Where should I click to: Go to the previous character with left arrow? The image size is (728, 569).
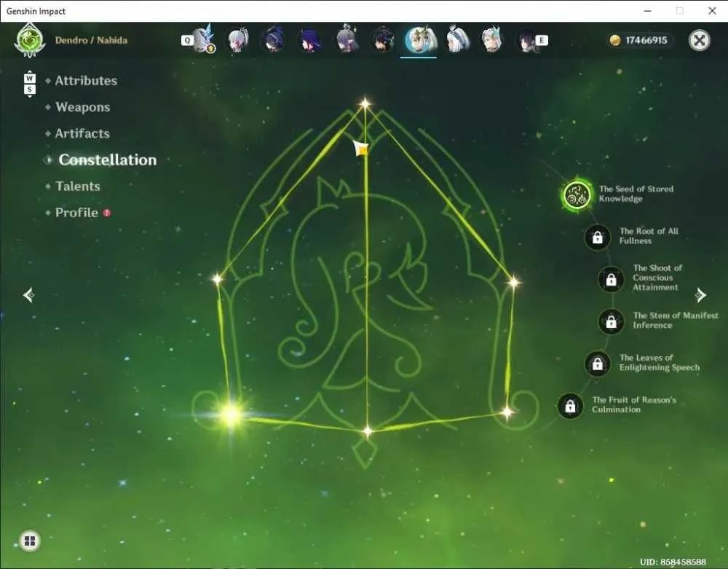[x=28, y=295]
